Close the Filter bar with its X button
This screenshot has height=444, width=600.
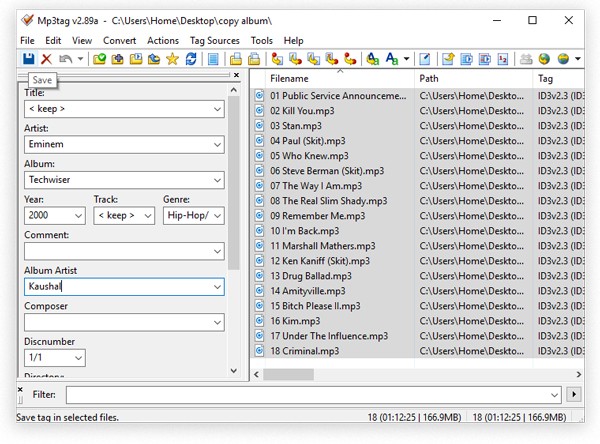click(20, 390)
